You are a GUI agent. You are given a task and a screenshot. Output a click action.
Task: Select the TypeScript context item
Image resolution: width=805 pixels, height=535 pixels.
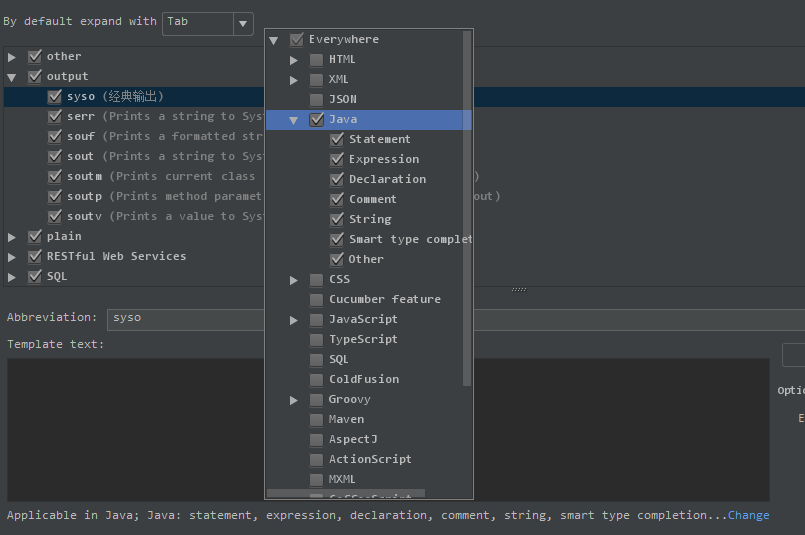click(363, 340)
